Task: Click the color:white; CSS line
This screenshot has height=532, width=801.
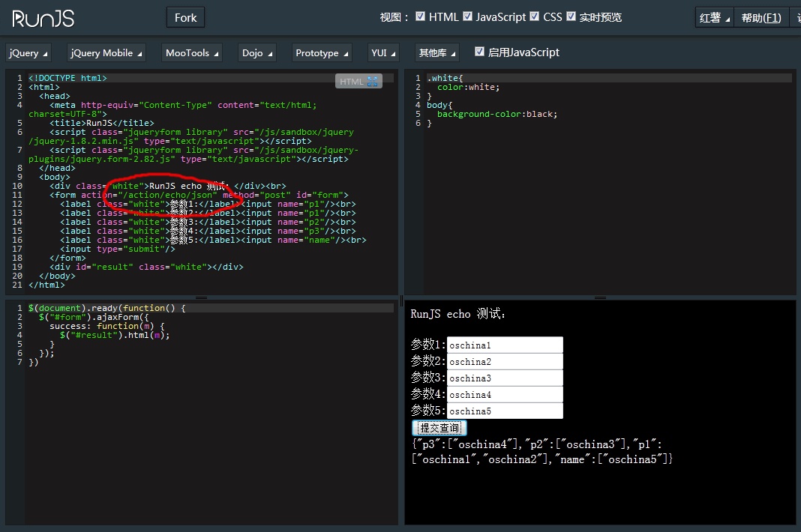Action: 469,88
